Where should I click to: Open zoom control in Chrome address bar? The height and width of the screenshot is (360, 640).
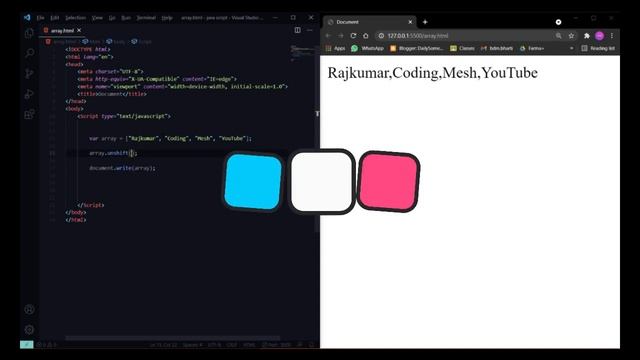[558, 36]
